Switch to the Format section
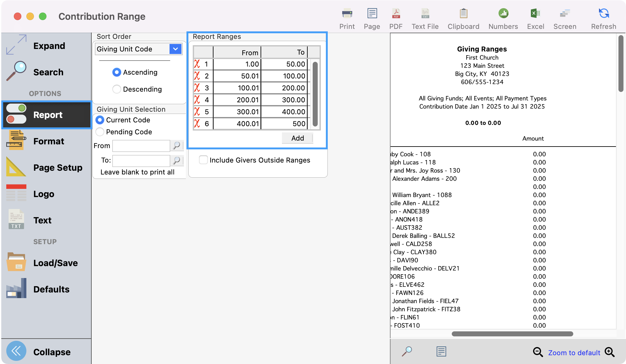Viewport: 626px width, 364px height. 49,141
